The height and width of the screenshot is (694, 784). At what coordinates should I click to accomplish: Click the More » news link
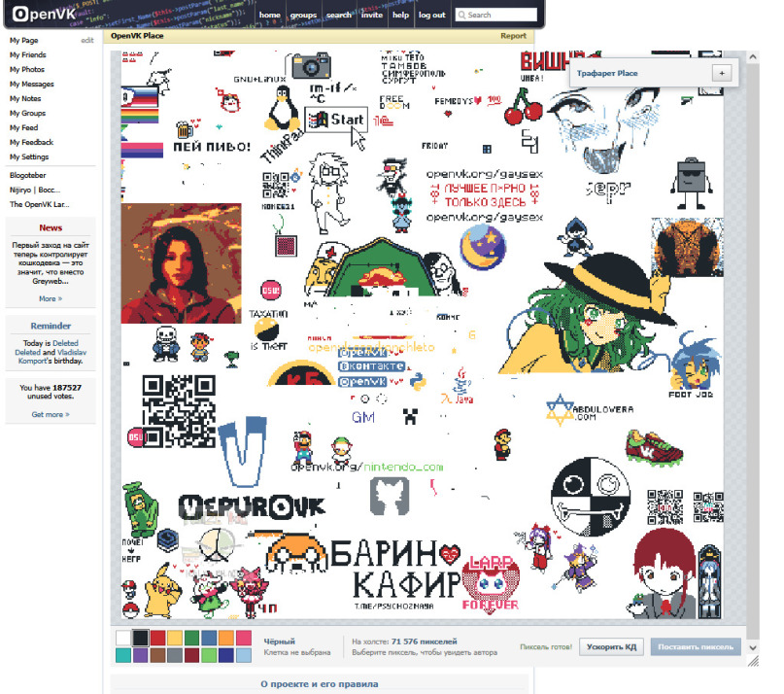click(51, 298)
